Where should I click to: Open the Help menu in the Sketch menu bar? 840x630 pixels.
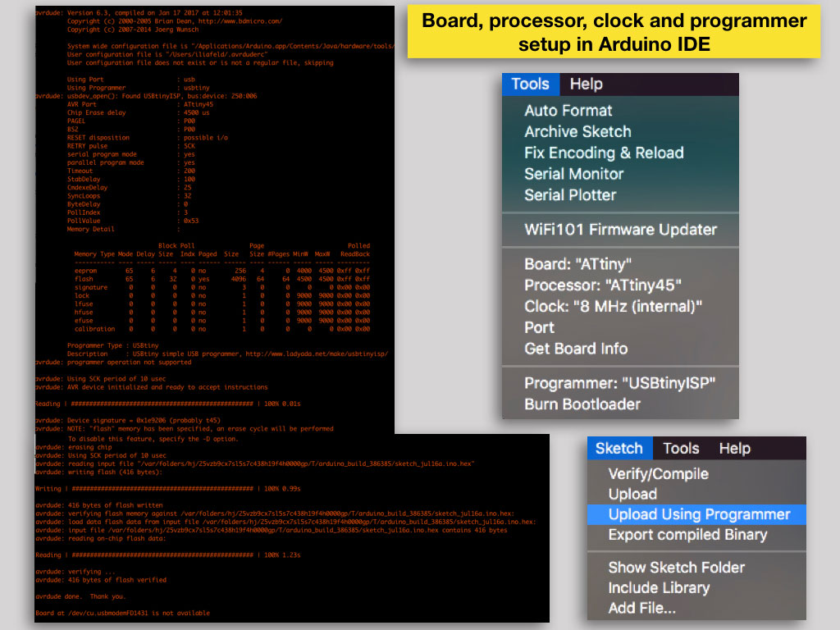point(734,449)
